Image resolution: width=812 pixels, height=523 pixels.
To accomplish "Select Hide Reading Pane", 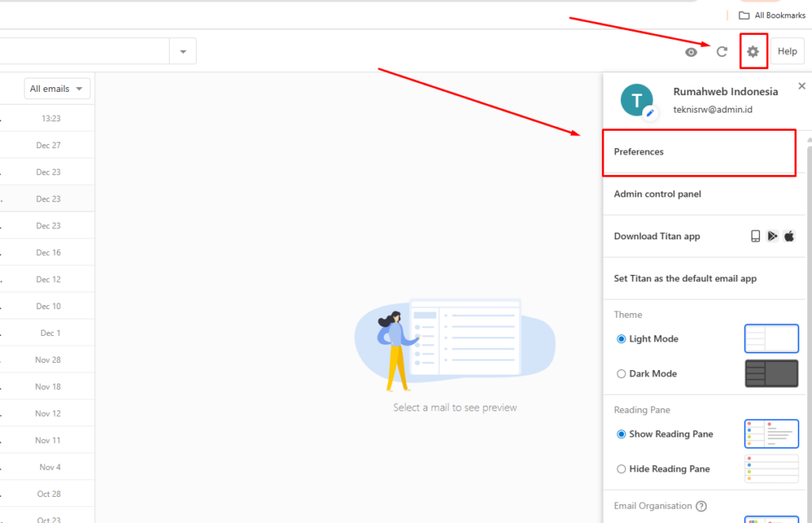I will click(621, 468).
